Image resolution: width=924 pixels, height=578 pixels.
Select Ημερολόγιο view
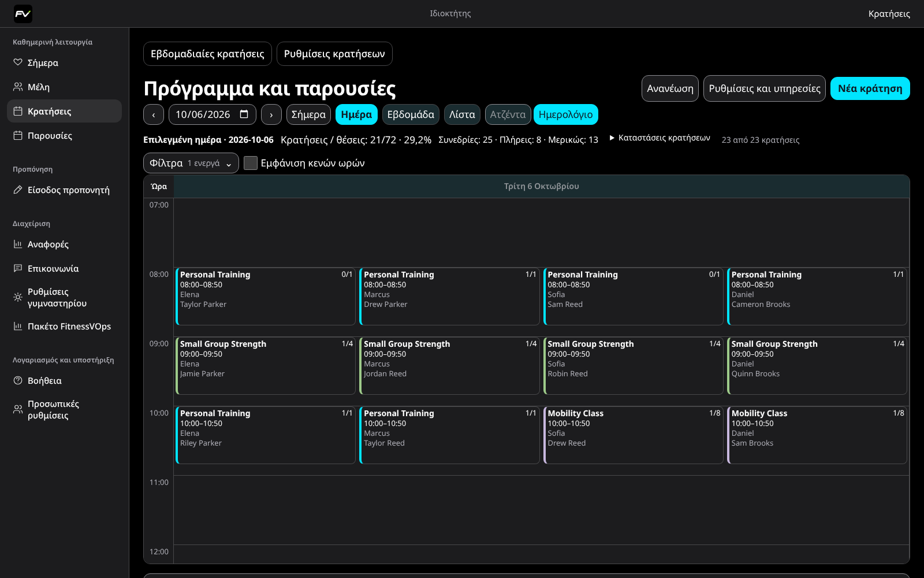click(565, 114)
